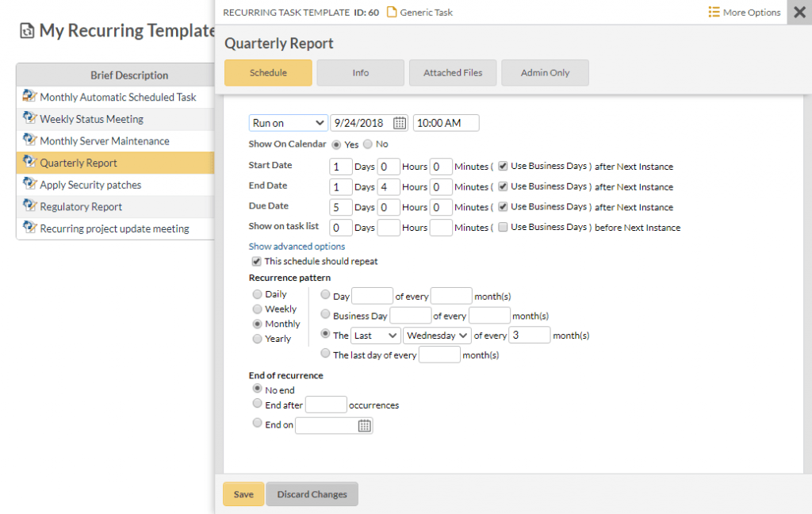The height and width of the screenshot is (514, 812).
Task: Click the Show advanced options link
Action: point(297,246)
